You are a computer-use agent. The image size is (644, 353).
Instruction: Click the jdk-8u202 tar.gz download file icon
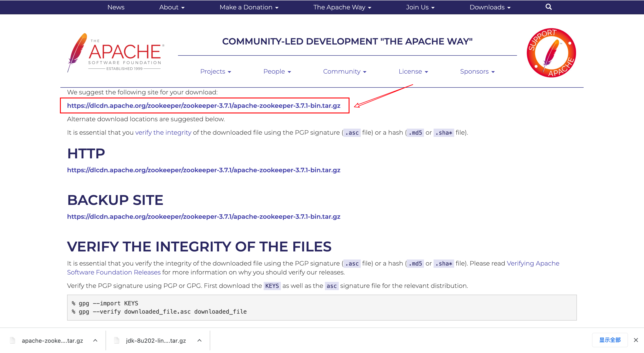pyautogui.click(x=117, y=340)
